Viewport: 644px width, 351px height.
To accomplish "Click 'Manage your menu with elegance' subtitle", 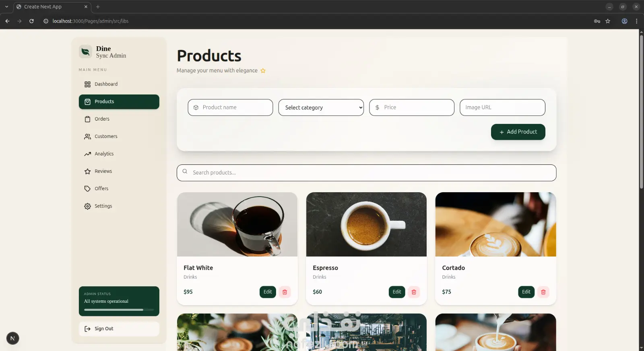I will tap(217, 70).
